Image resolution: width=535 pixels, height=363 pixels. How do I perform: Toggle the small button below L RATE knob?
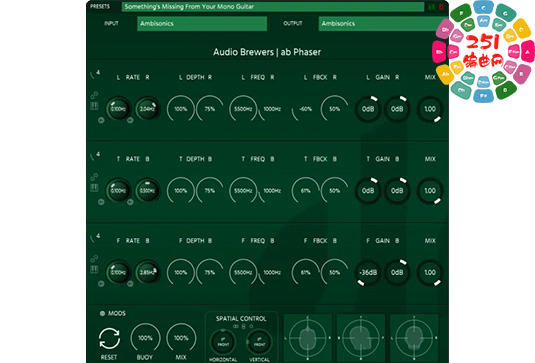point(101,120)
